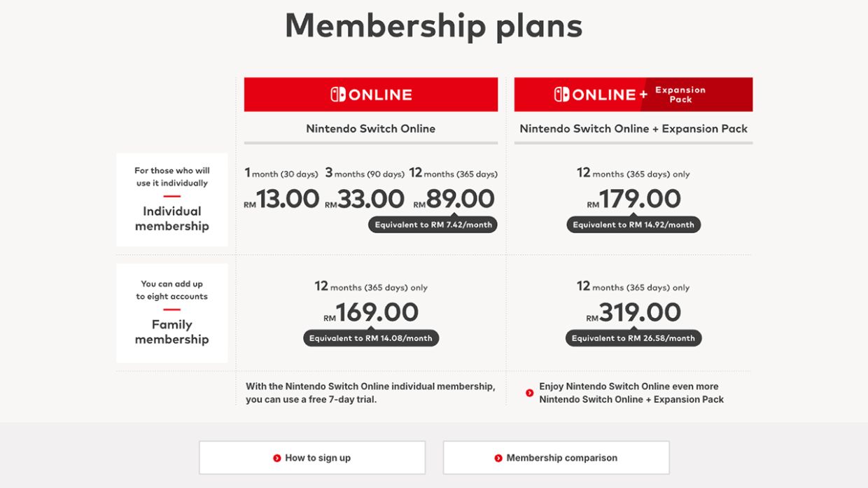Open the Nintendo Switch Online column header

pos(370,129)
